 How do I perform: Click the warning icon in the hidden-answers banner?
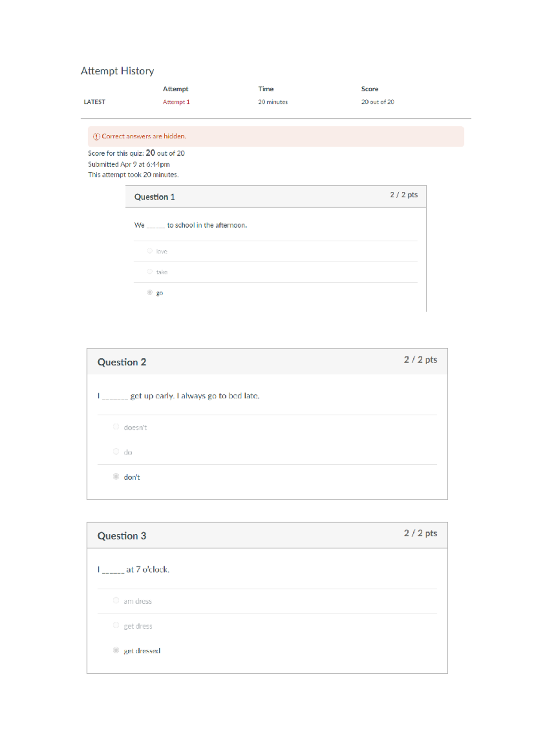[96, 136]
